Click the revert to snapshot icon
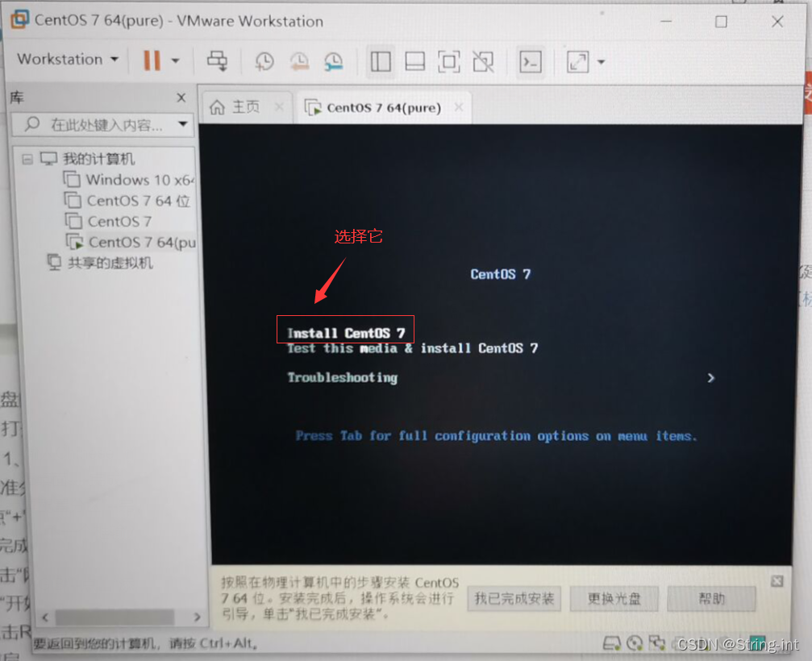Image resolution: width=812 pixels, height=661 pixels. pyautogui.click(x=298, y=61)
